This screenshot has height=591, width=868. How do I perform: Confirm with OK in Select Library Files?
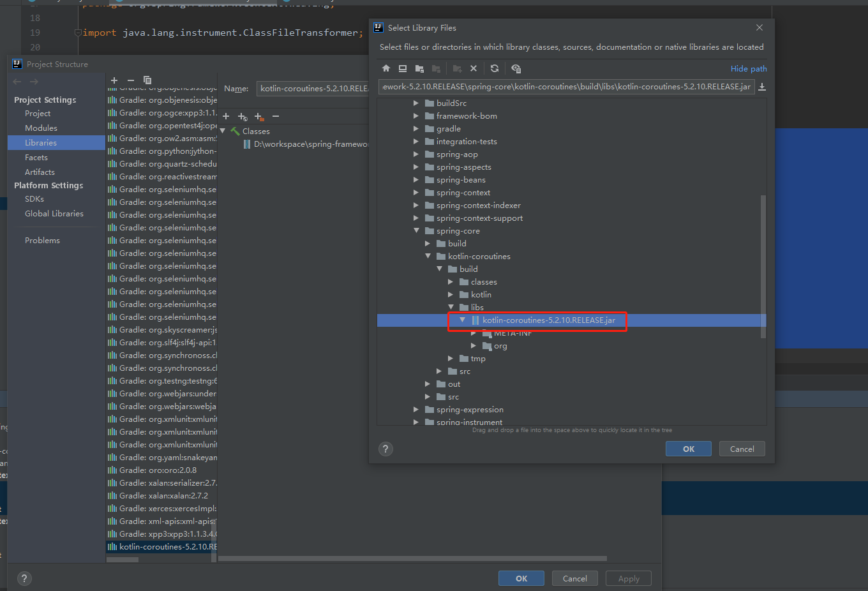coord(689,449)
